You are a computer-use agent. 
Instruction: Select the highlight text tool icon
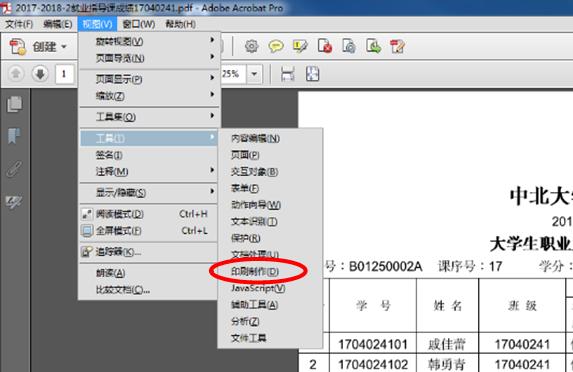(300, 46)
